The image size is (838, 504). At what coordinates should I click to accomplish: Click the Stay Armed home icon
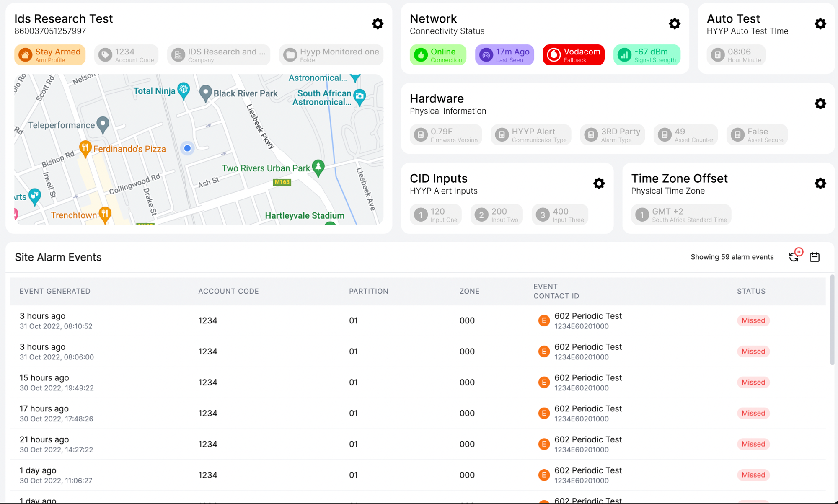coord(25,55)
